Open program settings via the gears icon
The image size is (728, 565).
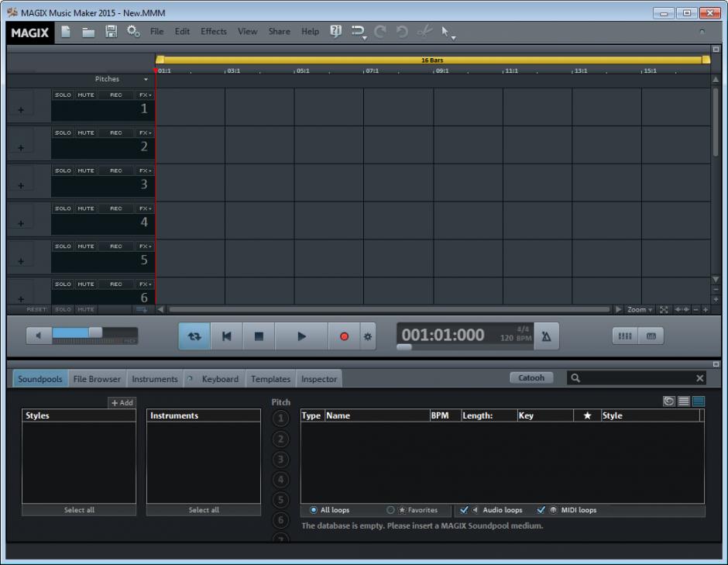pos(134,32)
